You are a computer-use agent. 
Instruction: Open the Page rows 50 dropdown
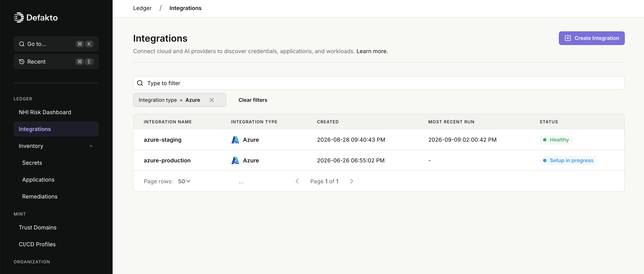184,181
